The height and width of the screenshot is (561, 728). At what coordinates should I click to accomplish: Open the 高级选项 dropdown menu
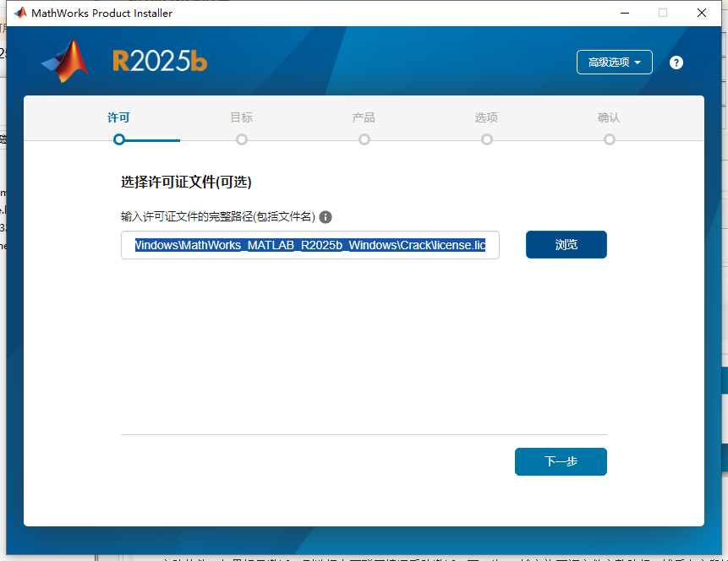[615, 63]
